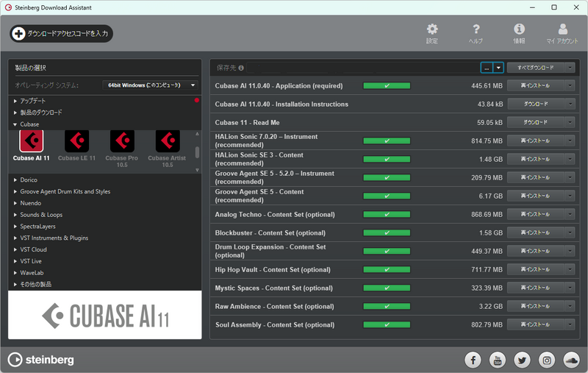Screen dimensions: 588x373
Task: Open dropdown arrow for Installation Instructions row
Action: [x=570, y=104]
